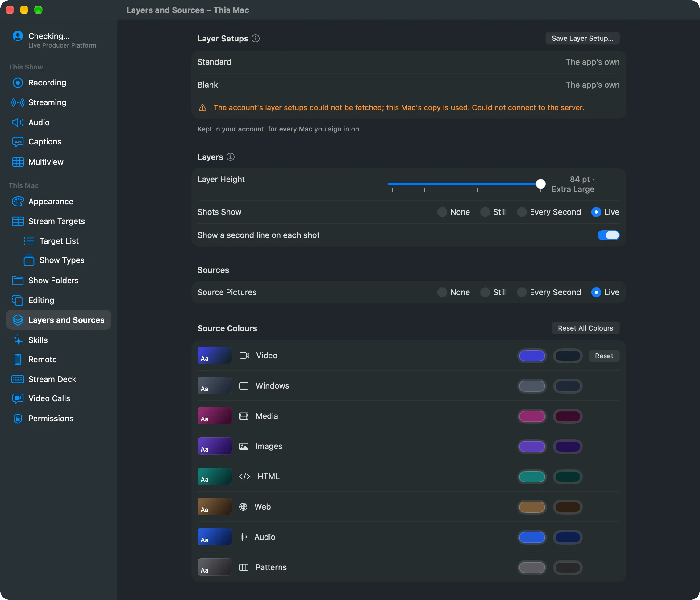The width and height of the screenshot is (700, 600).
Task: Click the Save Layer Setup button
Action: pos(582,39)
